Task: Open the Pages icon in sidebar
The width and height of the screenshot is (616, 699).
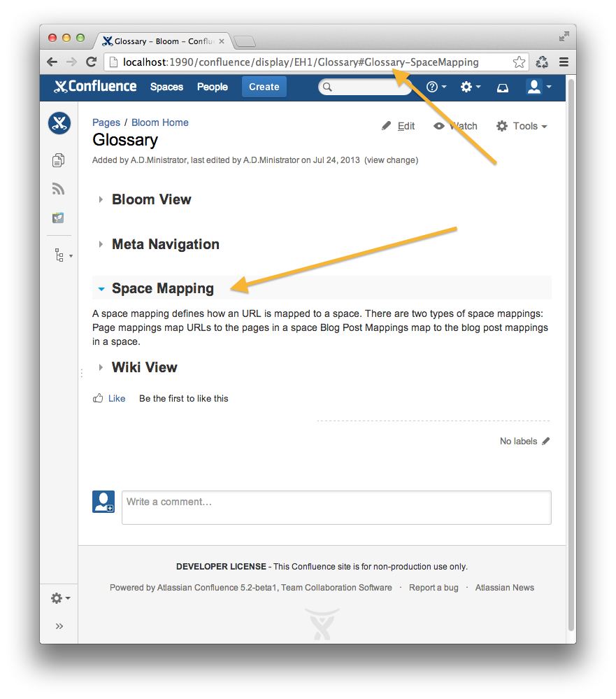Action: (59, 160)
